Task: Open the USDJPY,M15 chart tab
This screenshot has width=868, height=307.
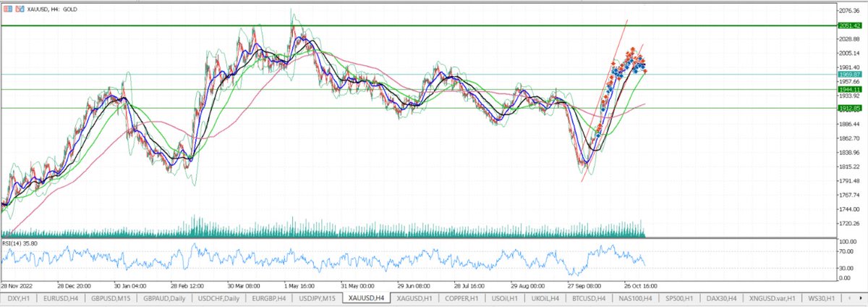Action: (318, 298)
